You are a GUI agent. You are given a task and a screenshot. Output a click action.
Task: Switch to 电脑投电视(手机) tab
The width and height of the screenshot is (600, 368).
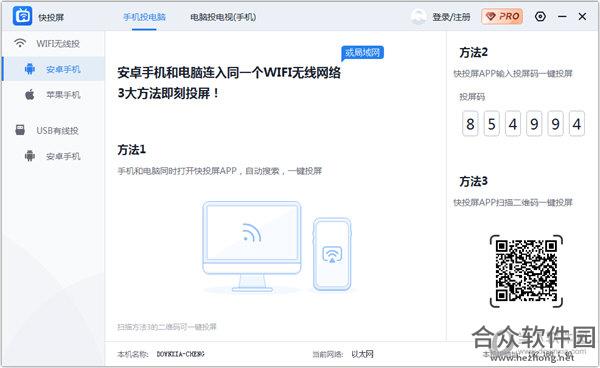[223, 17]
